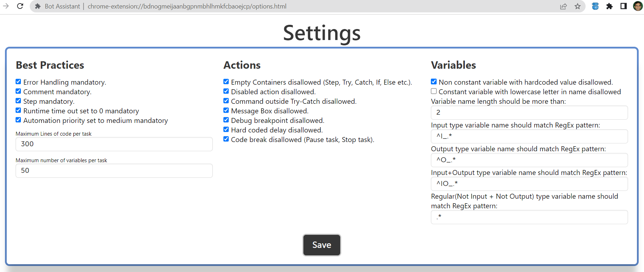Toggle Hard coded delay disallowed
Viewport: 644px width, 272px height.
[226, 129]
